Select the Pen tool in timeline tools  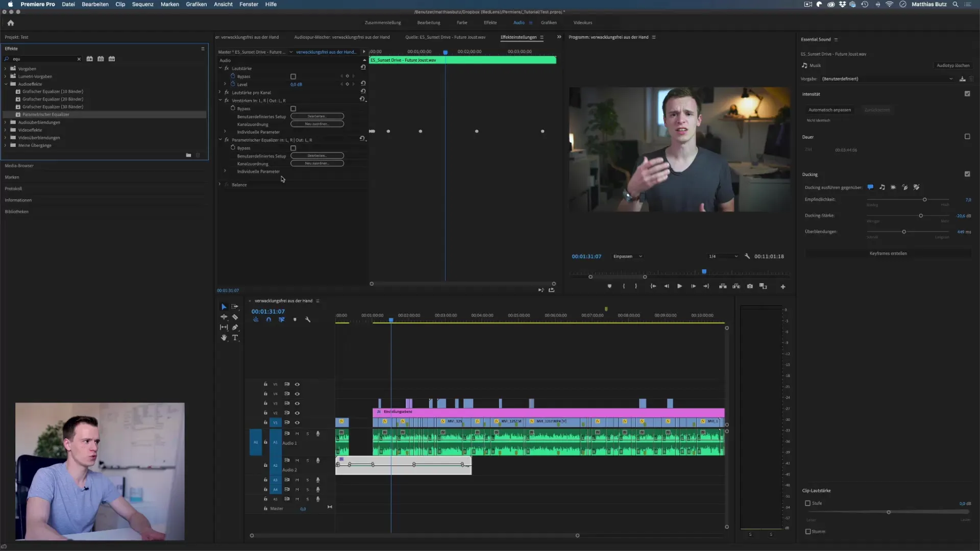click(235, 327)
